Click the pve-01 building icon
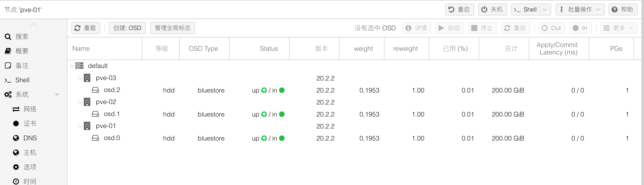Image resolution: width=644 pixels, height=185 pixels. click(x=87, y=126)
